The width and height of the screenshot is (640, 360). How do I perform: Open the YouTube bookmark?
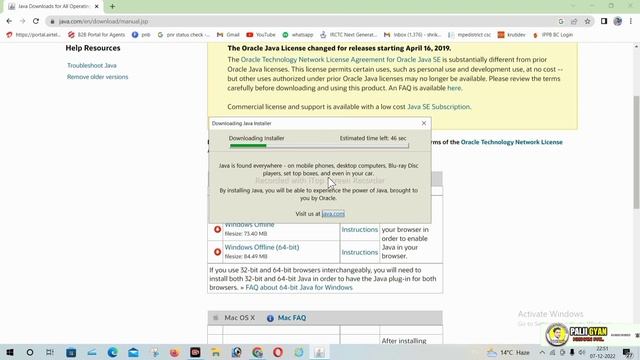click(x=261, y=35)
